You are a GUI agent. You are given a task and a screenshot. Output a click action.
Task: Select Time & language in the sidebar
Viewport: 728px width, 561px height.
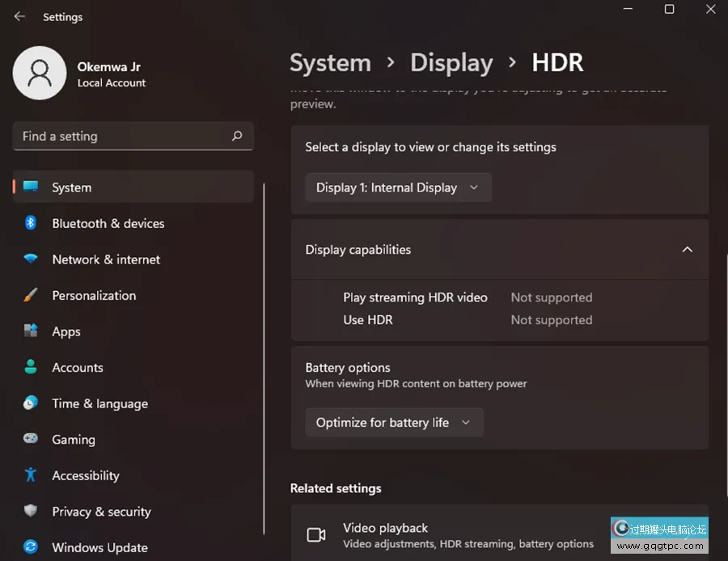pos(99,403)
